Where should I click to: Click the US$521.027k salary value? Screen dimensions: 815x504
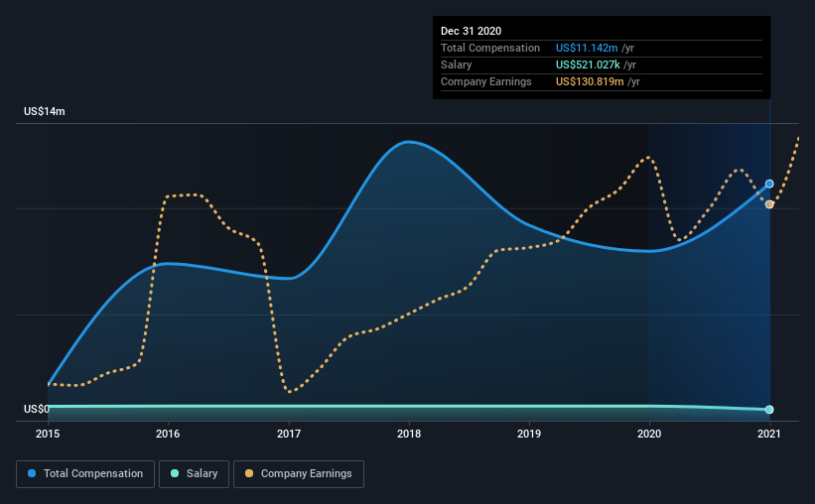(588, 64)
